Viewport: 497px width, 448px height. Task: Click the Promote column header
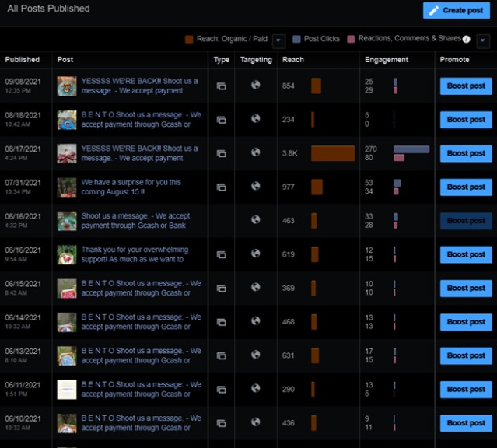(454, 60)
